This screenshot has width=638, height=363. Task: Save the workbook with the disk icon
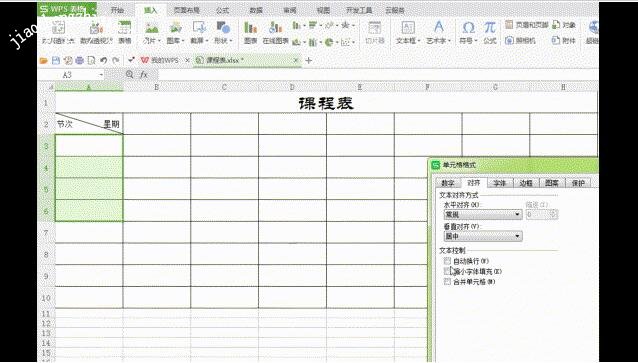(56, 61)
